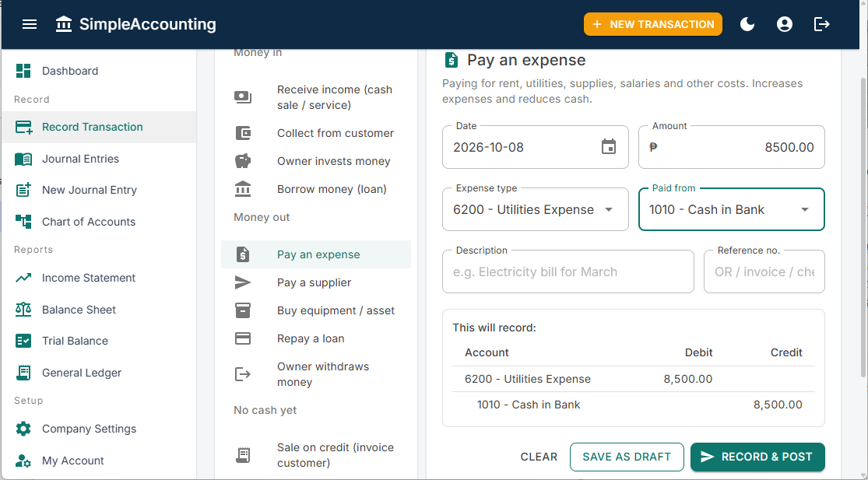Click the Date input field

pos(536,147)
